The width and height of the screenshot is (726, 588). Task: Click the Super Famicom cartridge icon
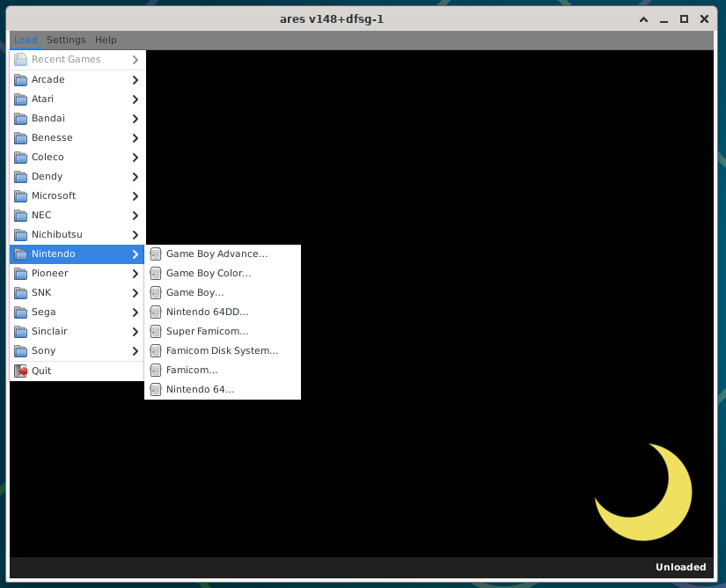point(156,332)
